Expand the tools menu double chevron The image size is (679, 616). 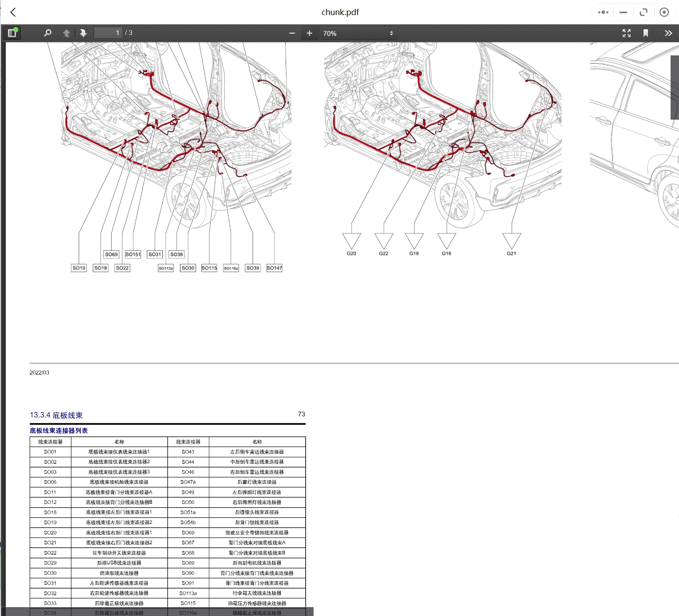coord(668,33)
